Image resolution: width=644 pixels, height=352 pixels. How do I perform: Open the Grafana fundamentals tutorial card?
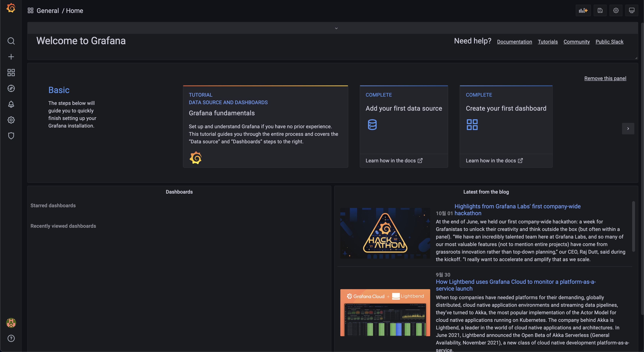pos(265,126)
